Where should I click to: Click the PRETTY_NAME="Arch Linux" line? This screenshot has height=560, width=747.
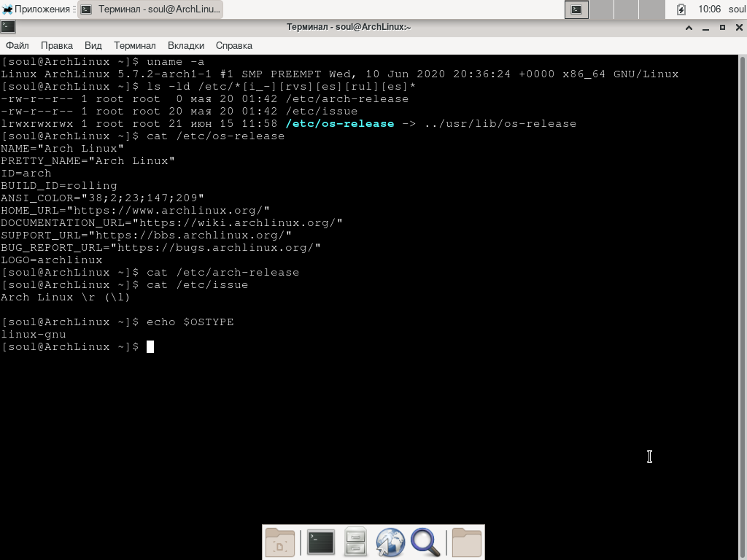[x=88, y=161]
